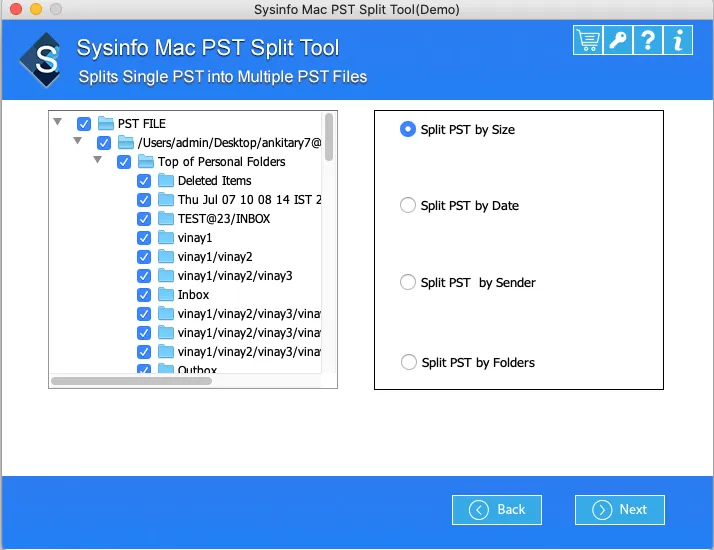Click the 'PST FILE' label text
The width and height of the screenshot is (714, 550).
(142, 124)
